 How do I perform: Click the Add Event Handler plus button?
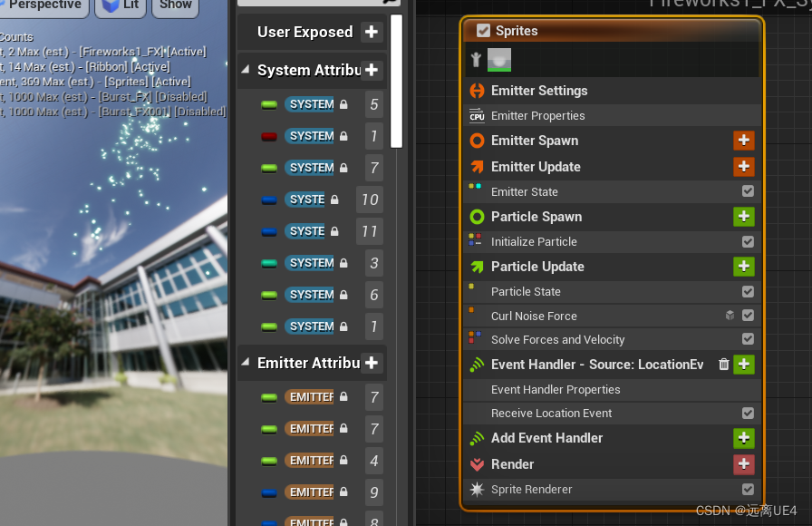(744, 438)
